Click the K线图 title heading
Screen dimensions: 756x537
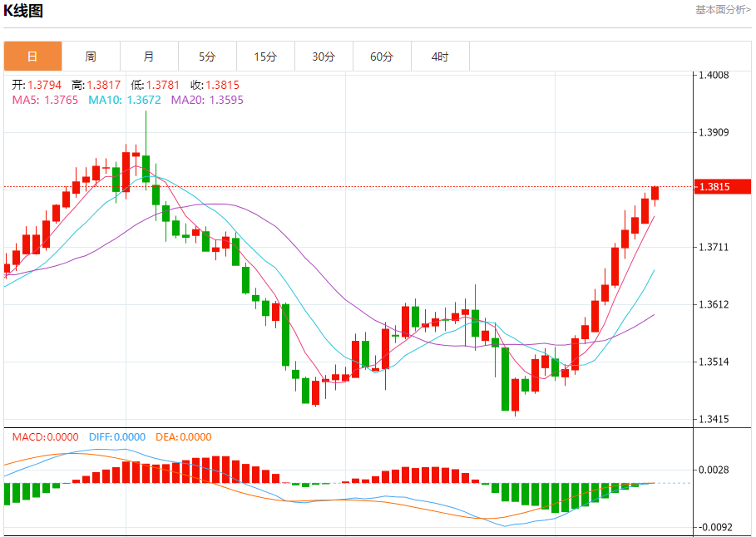23,11
